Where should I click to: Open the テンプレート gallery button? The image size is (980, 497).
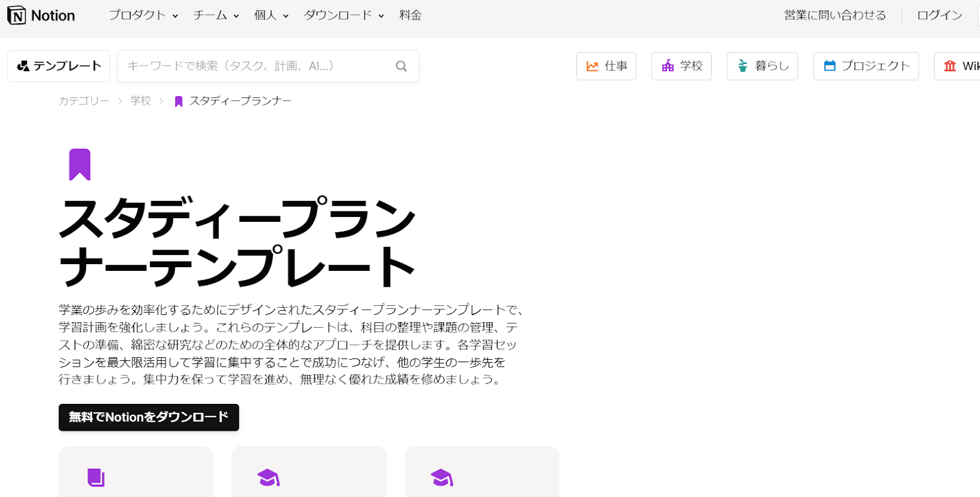pos(59,66)
